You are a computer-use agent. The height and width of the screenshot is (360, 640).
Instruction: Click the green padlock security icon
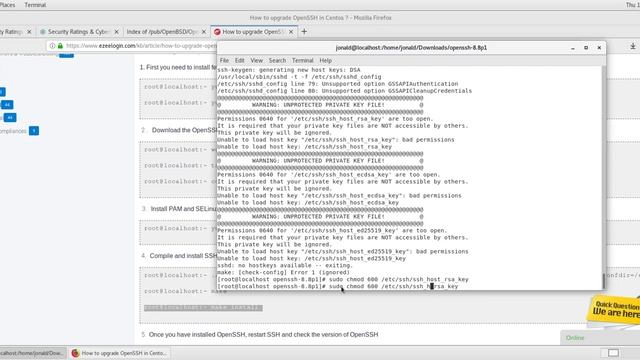coord(60,46)
